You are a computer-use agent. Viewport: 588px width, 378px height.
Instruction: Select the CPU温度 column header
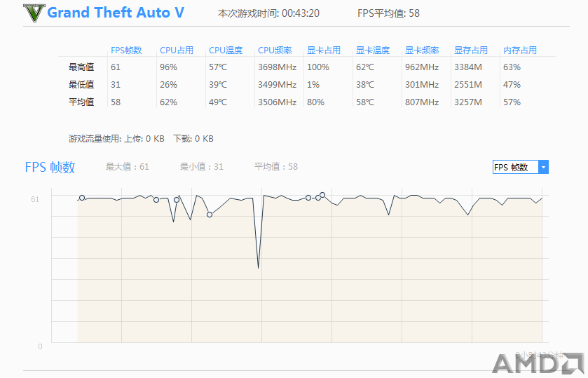coord(226,50)
